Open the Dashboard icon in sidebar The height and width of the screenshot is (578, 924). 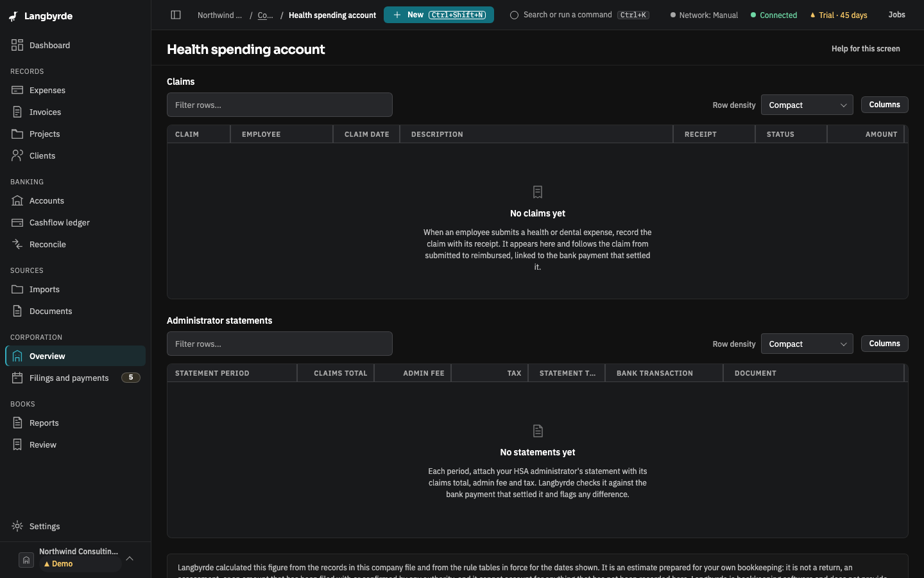tap(17, 45)
